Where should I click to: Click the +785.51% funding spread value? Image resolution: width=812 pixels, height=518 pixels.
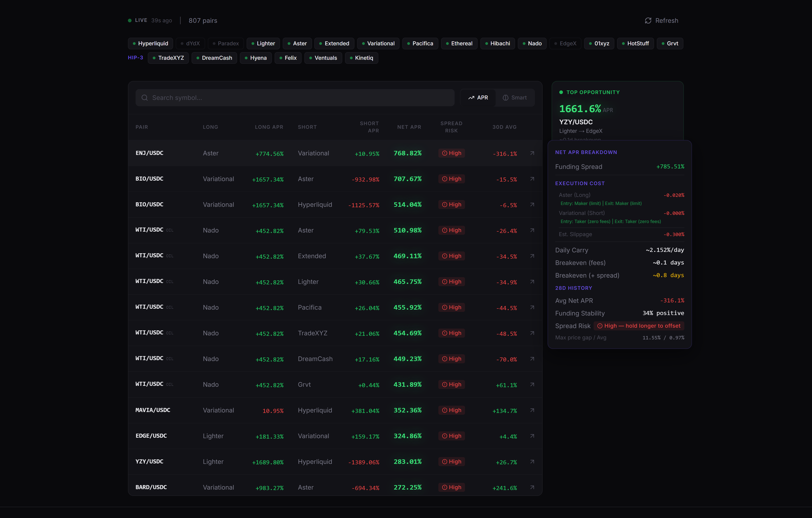[x=670, y=166]
